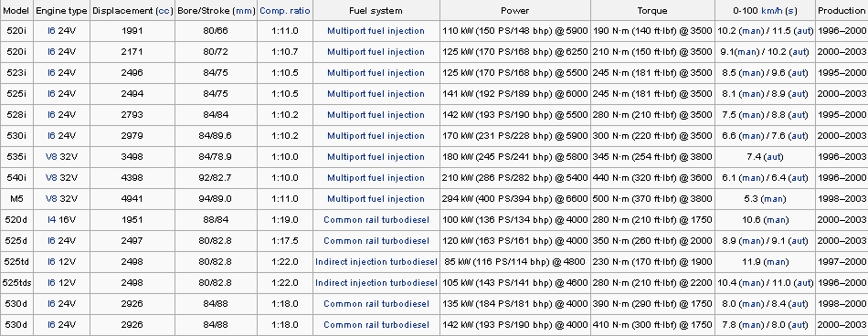The height and width of the screenshot is (336, 868).
Task: Select the displacement value 1951
Action: tap(132, 220)
